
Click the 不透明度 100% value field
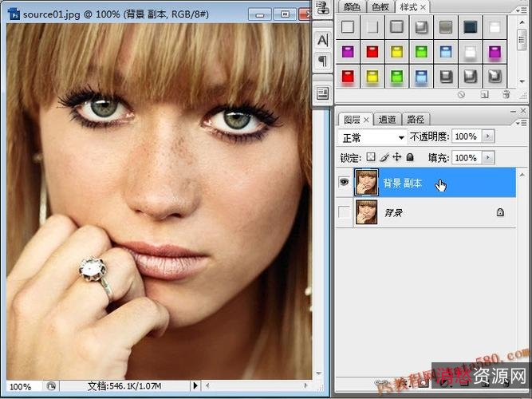pos(466,136)
